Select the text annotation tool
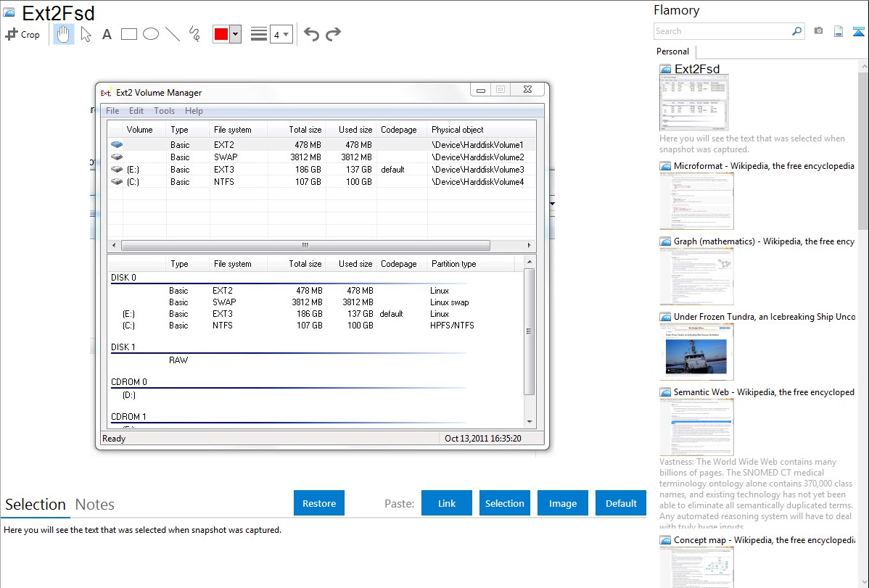 tap(107, 34)
